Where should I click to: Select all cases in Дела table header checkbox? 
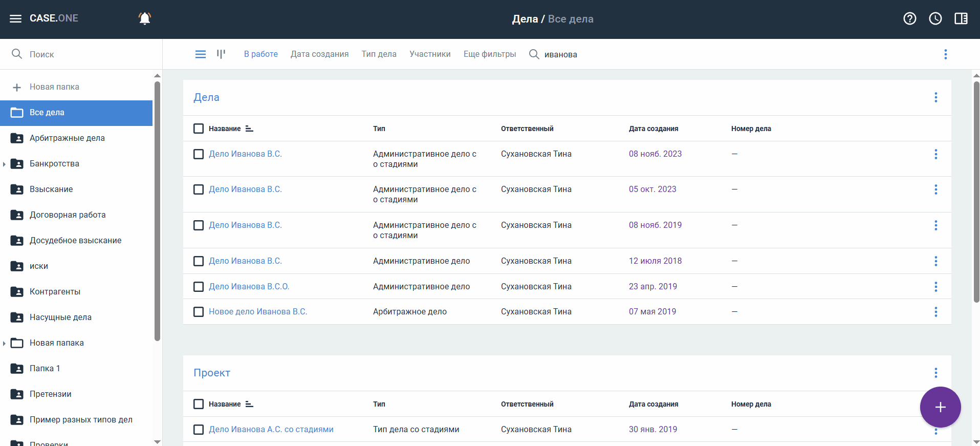click(x=199, y=129)
